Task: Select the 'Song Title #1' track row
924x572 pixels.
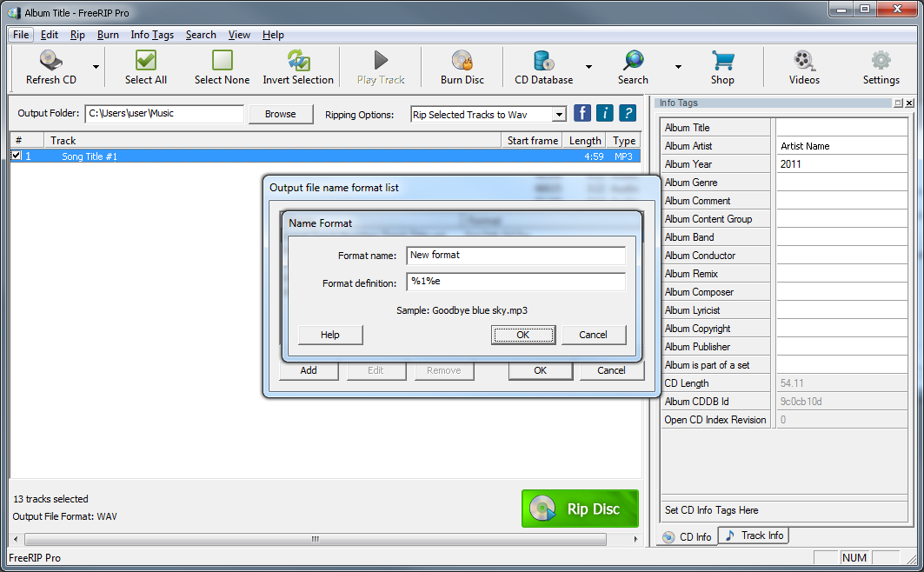Action: (325, 156)
